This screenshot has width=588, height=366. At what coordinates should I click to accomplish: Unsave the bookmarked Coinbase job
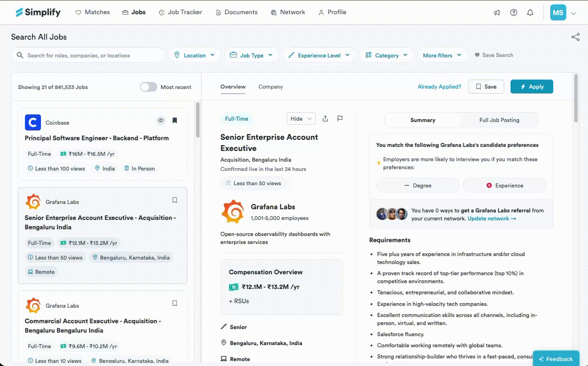pos(175,120)
